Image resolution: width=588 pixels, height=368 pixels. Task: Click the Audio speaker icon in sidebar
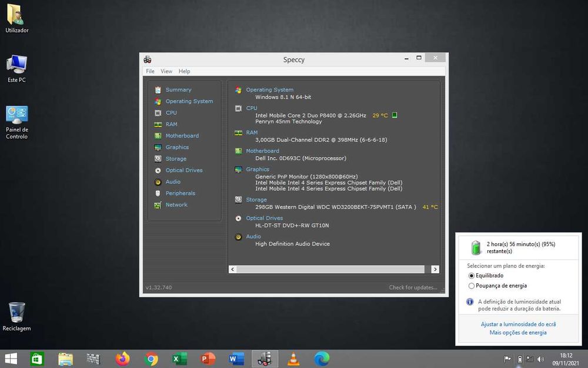click(x=158, y=182)
